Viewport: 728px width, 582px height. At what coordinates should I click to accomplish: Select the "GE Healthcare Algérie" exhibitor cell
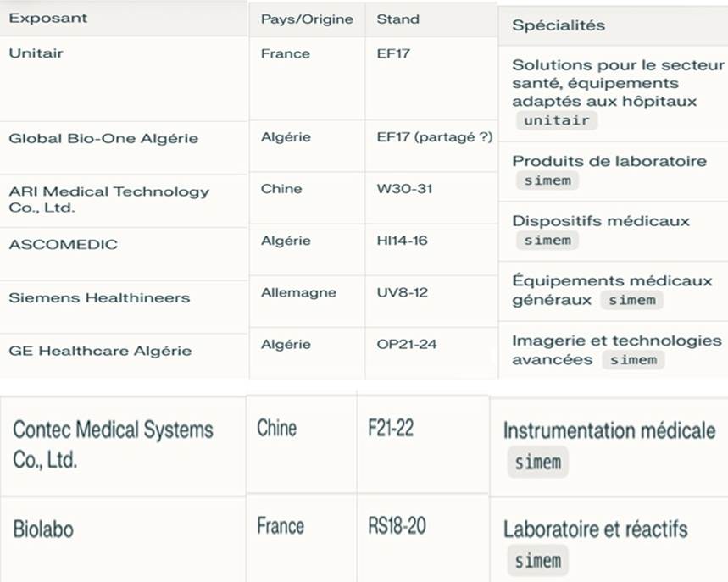coord(100,351)
